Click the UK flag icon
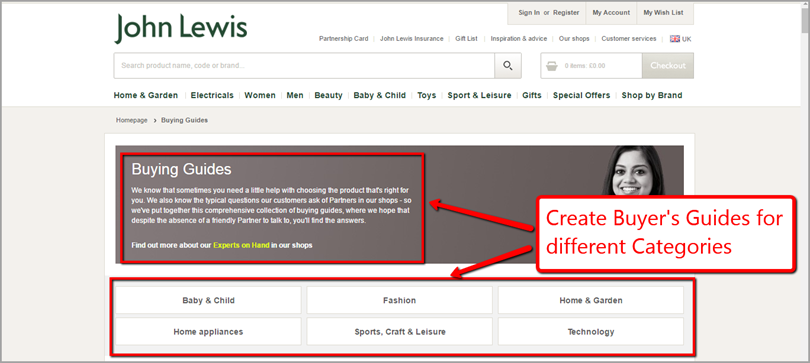 (x=675, y=39)
